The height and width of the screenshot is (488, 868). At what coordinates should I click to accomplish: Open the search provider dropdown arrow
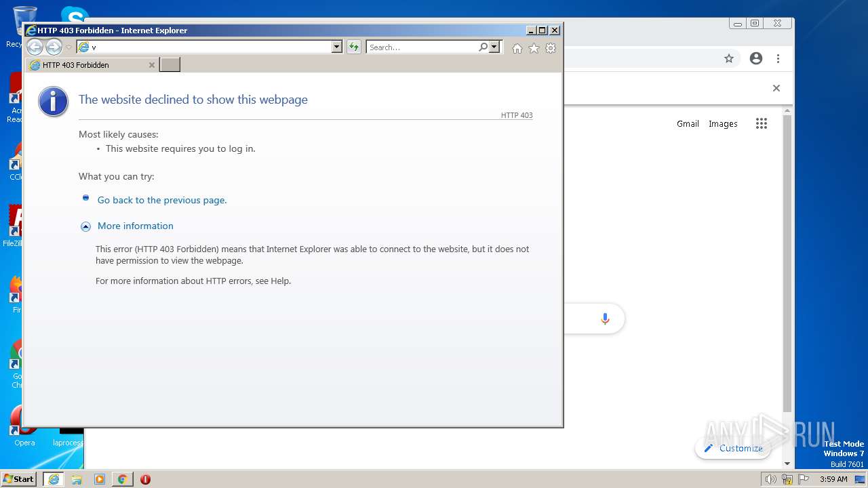click(x=494, y=47)
